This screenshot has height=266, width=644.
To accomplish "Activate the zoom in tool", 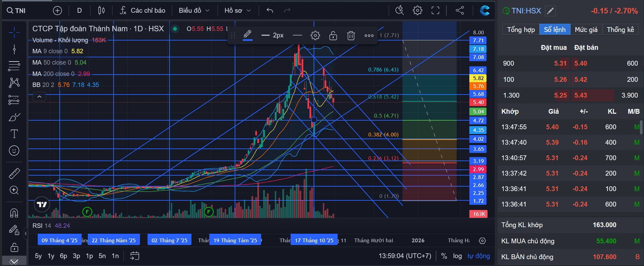I will click(x=14, y=190).
